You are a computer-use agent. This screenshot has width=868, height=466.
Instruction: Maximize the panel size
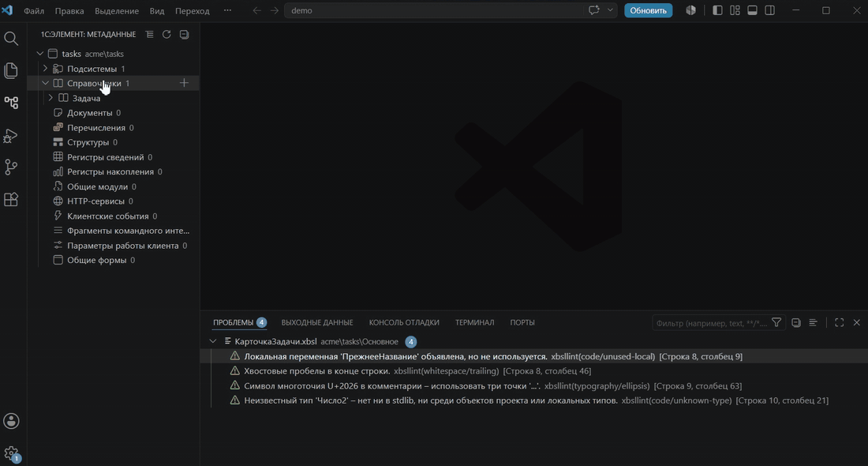[x=840, y=322]
